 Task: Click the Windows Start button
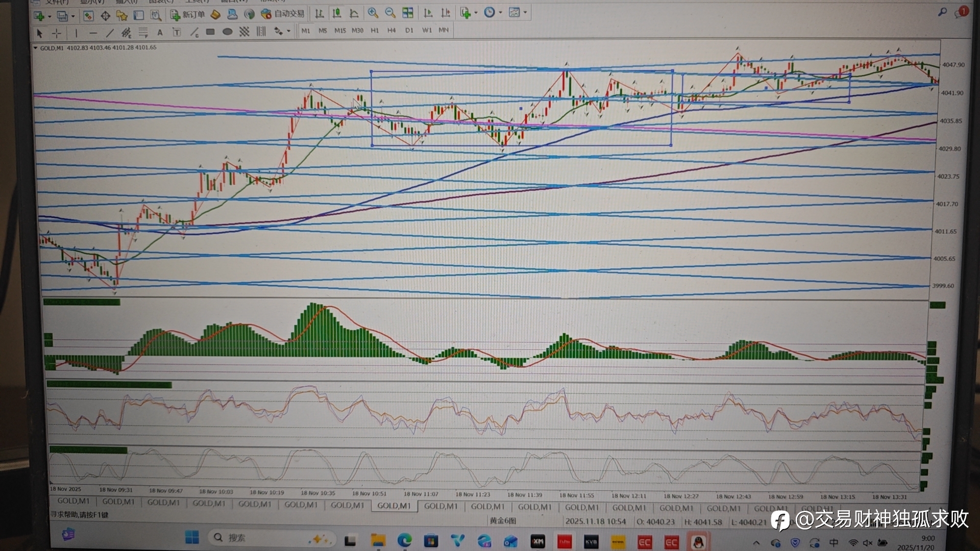(192, 537)
